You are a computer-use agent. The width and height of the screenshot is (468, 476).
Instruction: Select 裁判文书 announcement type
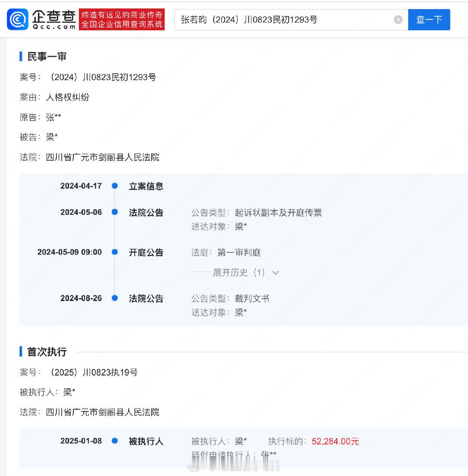point(252,299)
